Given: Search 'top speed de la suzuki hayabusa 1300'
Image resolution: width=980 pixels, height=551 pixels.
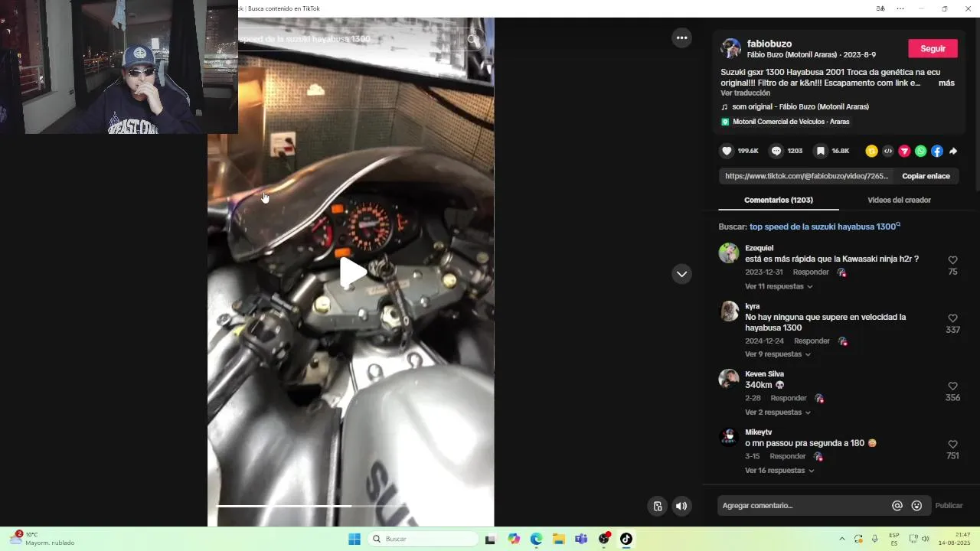Looking at the screenshot, I should [825, 227].
